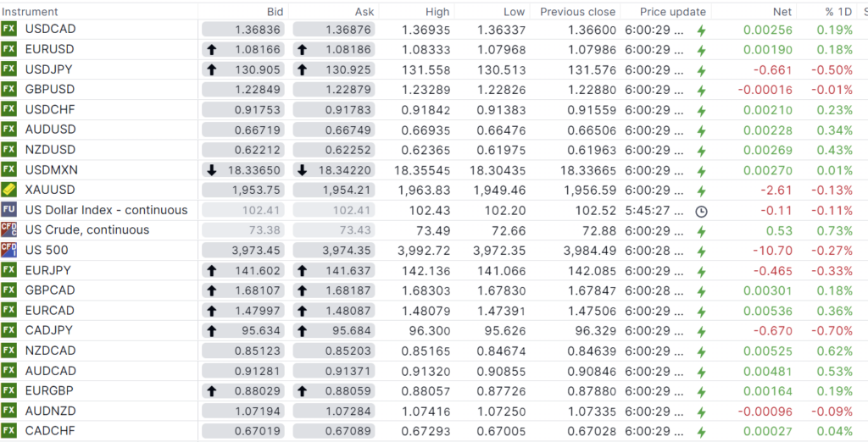The height and width of the screenshot is (442, 868).
Task: Click the Previous close column header
Action: pyautogui.click(x=577, y=12)
